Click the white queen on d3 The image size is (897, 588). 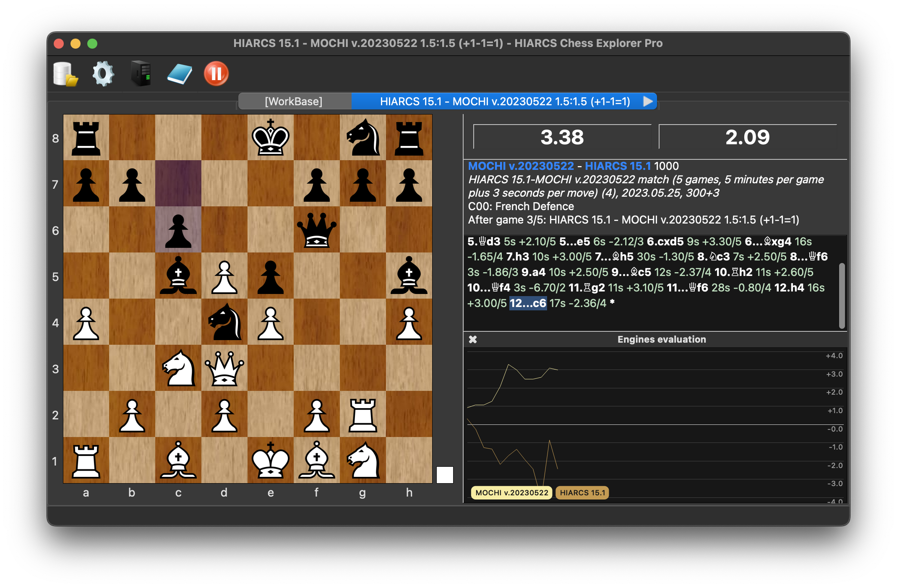click(x=224, y=368)
